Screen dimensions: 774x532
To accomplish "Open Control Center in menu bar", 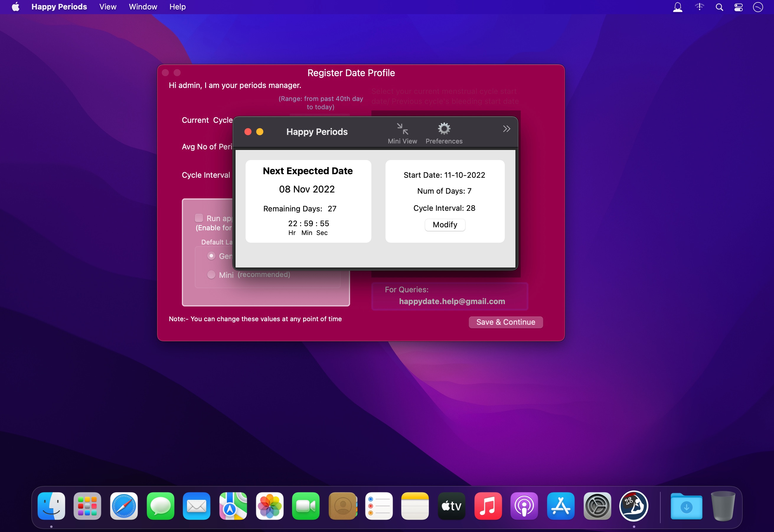I will tap(738, 7).
